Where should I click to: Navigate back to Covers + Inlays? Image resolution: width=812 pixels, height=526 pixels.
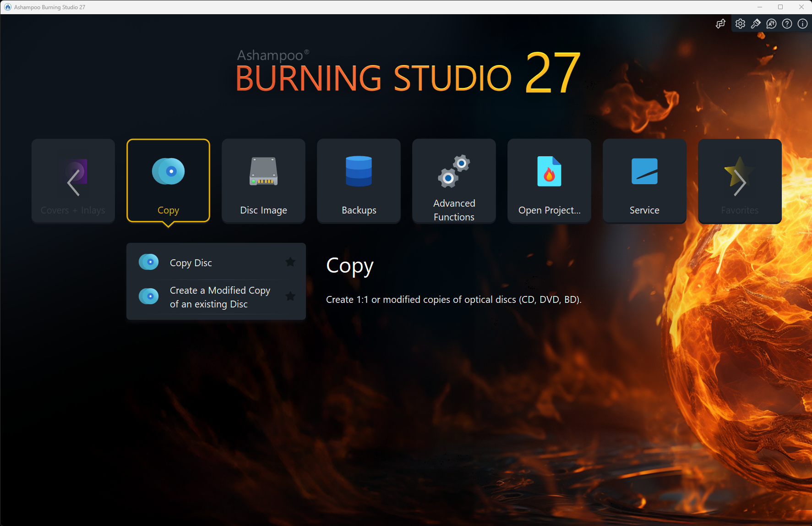coord(73,181)
